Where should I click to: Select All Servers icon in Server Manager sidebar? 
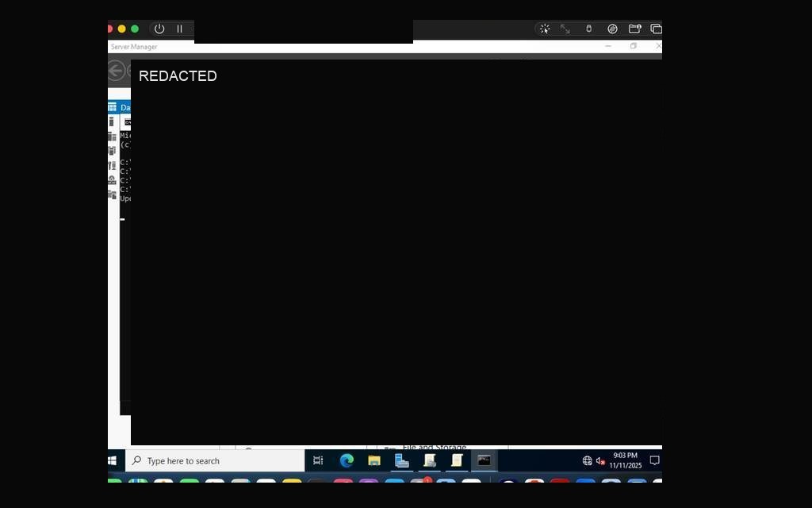(112, 137)
